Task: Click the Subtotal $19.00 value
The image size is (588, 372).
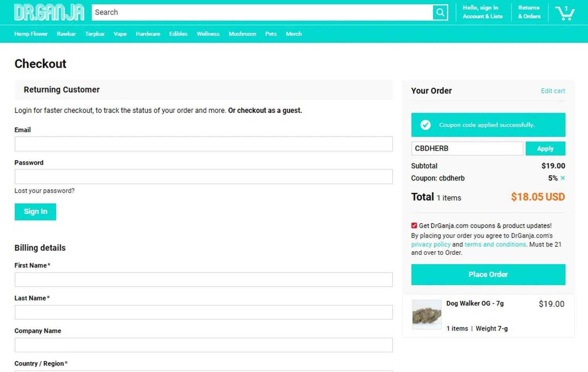Action: (x=553, y=166)
